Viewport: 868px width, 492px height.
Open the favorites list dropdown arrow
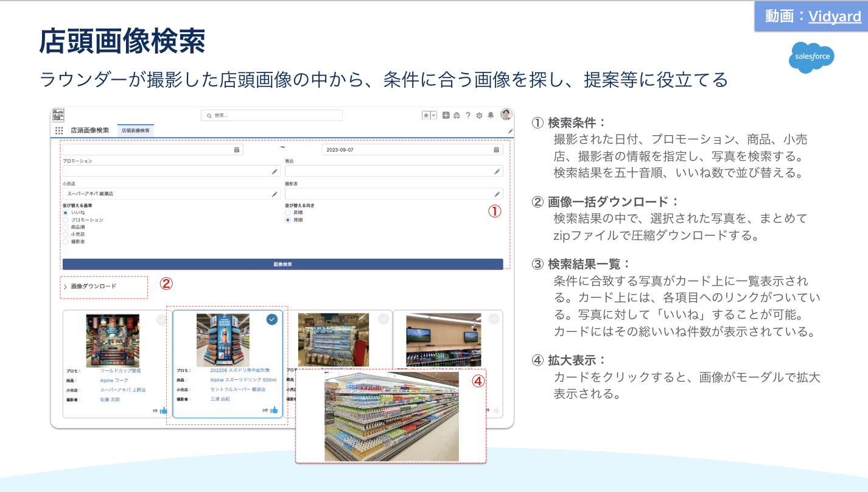tap(434, 115)
